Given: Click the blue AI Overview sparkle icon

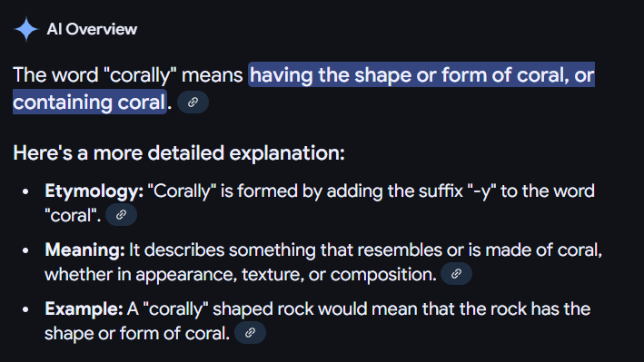Looking at the screenshot, I should coord(26,29).
